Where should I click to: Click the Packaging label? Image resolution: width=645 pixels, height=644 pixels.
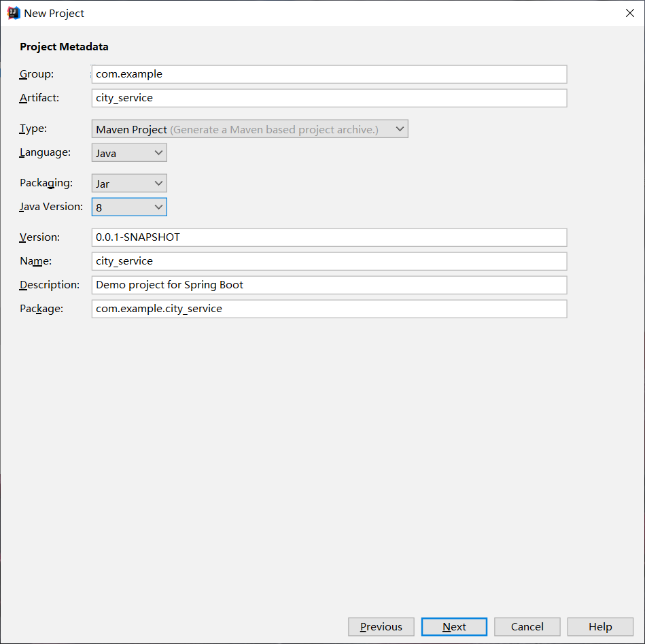coord(46,183)
